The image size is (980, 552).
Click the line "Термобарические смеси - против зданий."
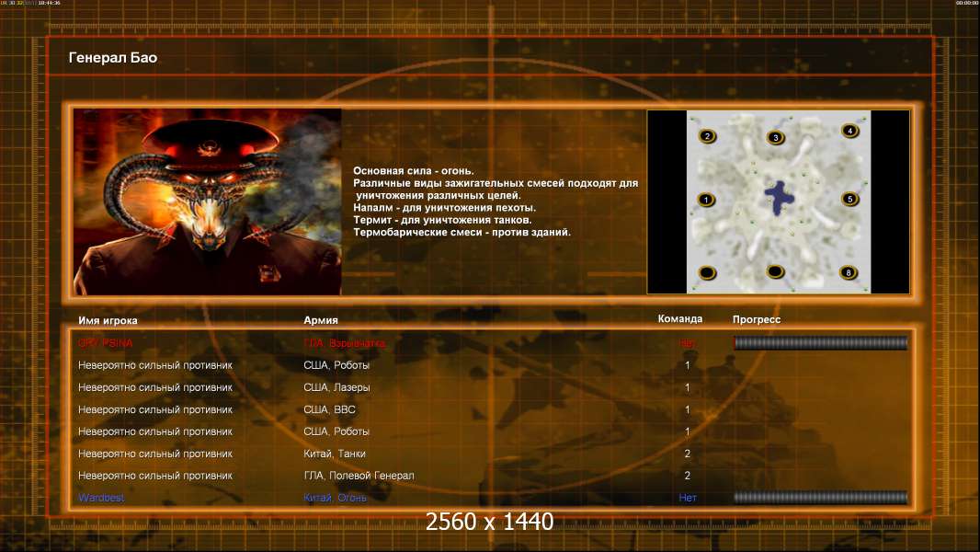(x=462, y=232)
